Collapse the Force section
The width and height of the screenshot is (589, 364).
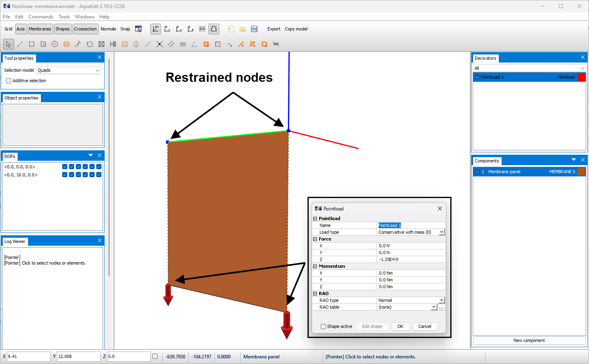(x=315, y=239)
